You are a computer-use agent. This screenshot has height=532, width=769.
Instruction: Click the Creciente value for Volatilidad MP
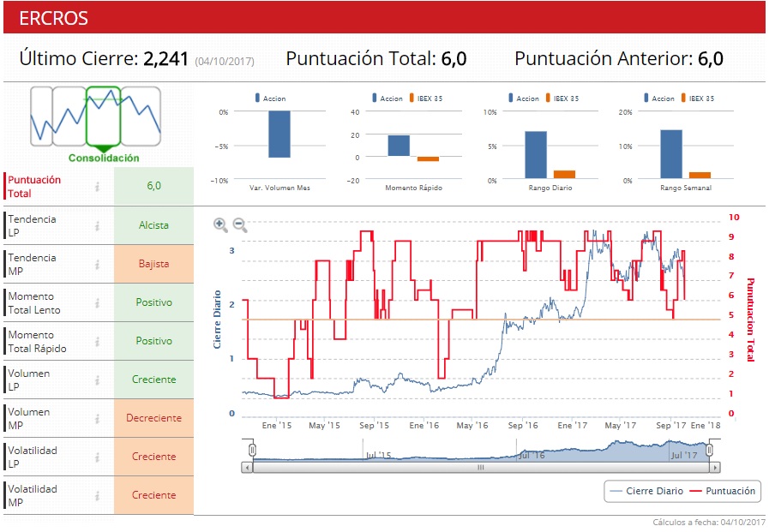point(153,495)
